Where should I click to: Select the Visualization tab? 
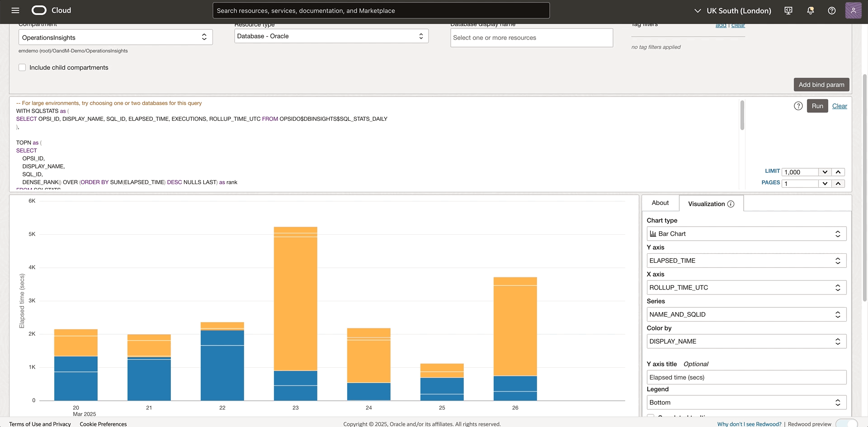pos(706,204)
